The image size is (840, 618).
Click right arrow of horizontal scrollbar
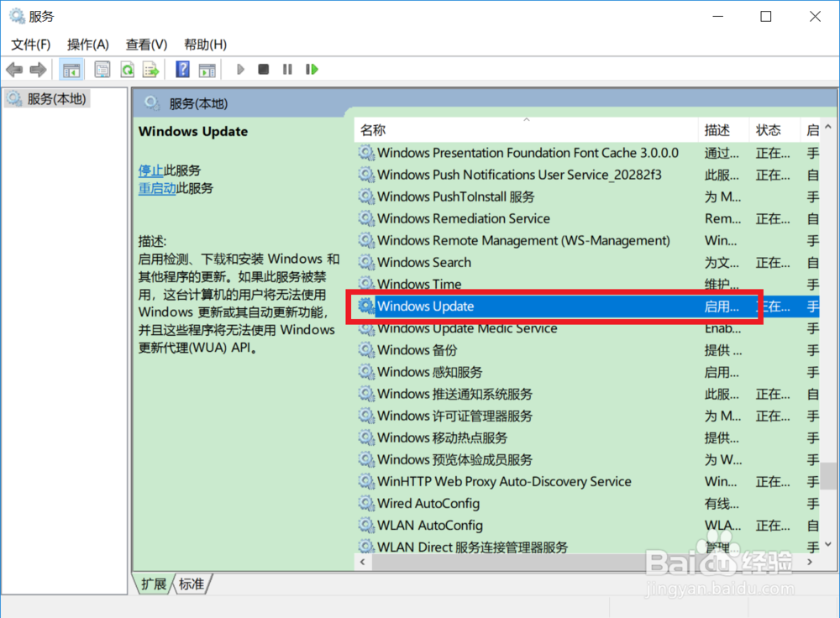pyautogui.click(x=810, y=562)
